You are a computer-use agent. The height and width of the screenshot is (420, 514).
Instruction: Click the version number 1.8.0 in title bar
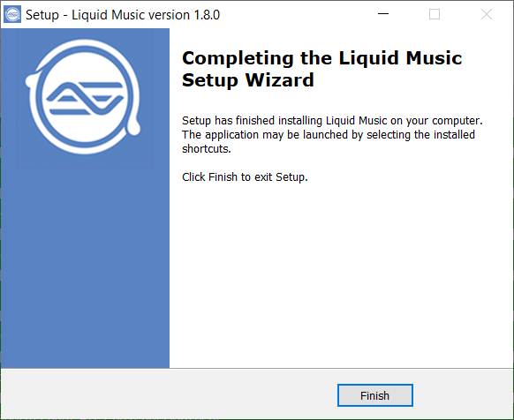coord(207,15)
